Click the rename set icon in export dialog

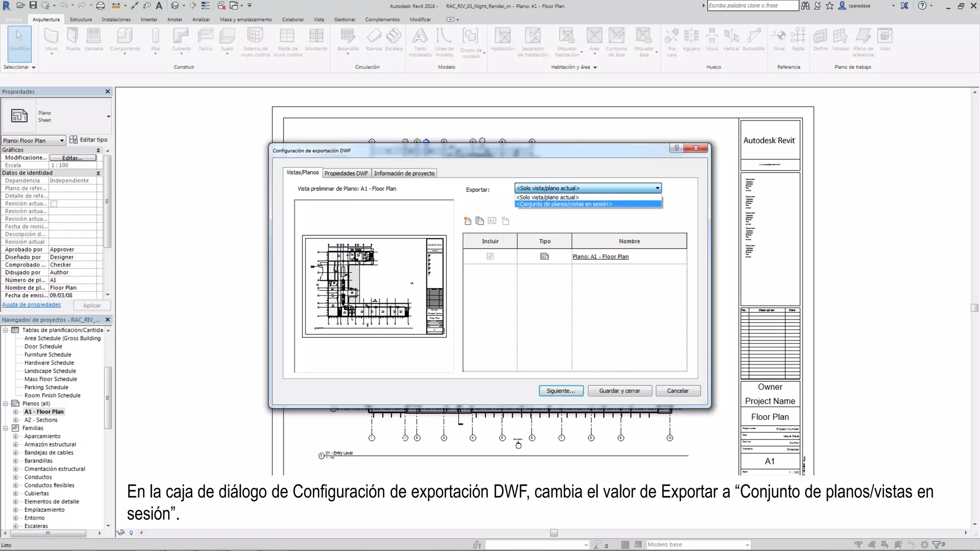click(492, 220)
